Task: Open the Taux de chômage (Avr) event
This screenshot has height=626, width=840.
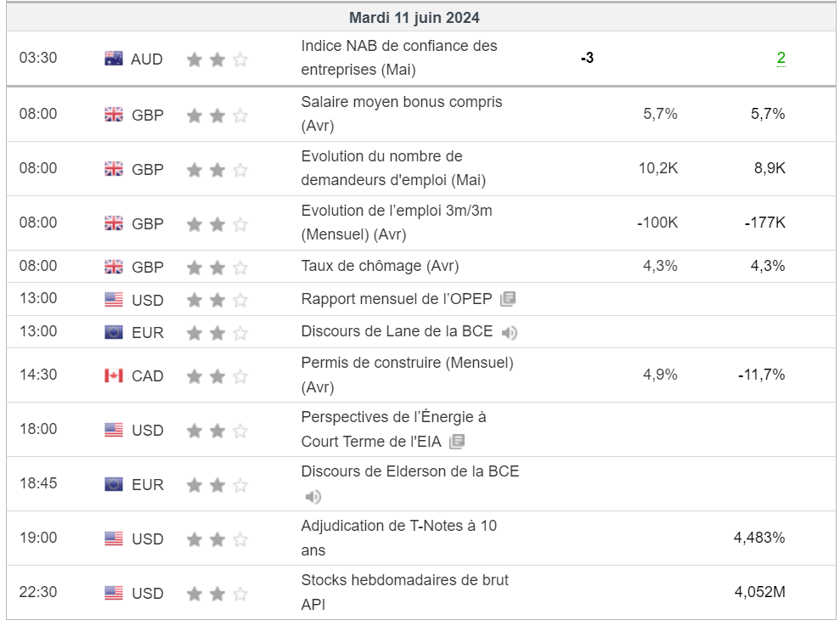Action: click(380, 266)
